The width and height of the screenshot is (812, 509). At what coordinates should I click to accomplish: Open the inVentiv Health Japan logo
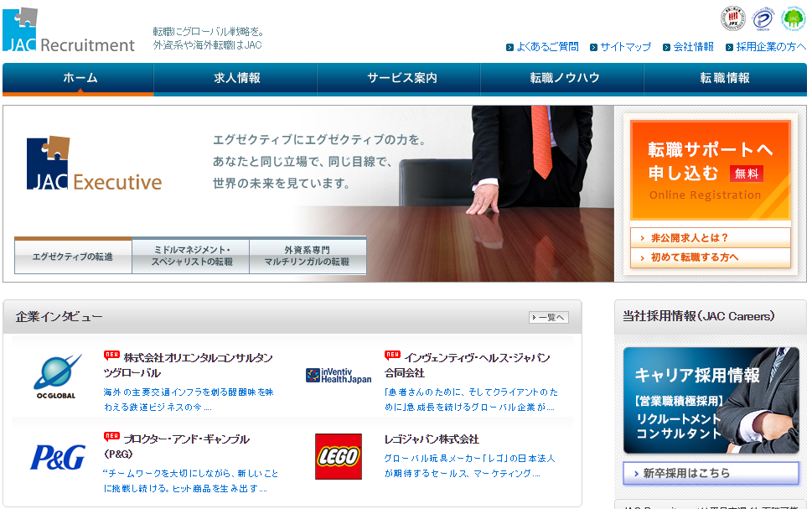point(339,376)
